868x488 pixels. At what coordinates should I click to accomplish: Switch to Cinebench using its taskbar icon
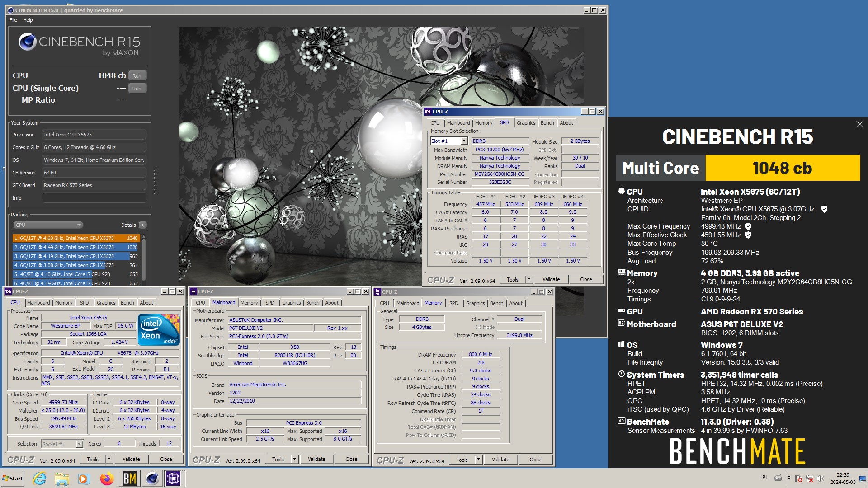click(x=152, y=479)
